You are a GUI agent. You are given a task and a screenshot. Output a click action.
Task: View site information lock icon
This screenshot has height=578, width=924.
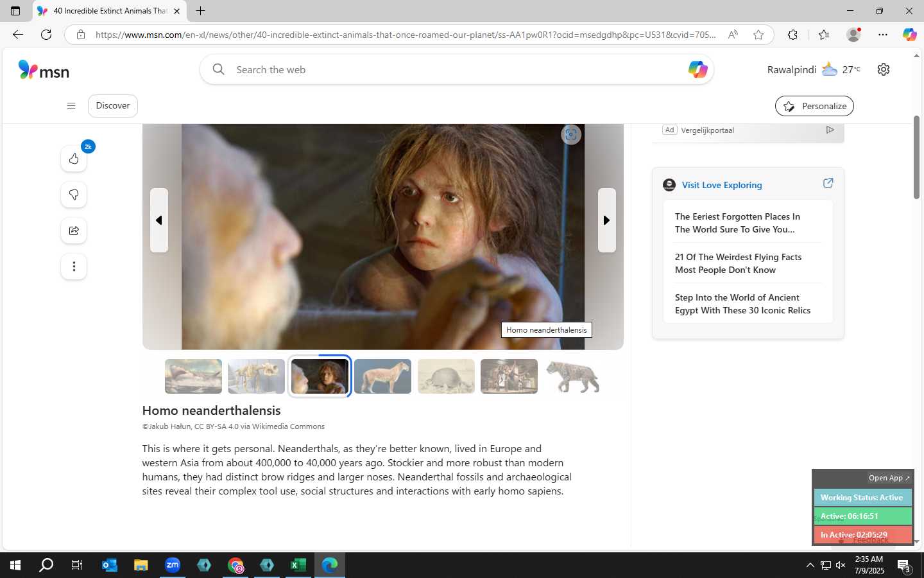pos(81,35)
